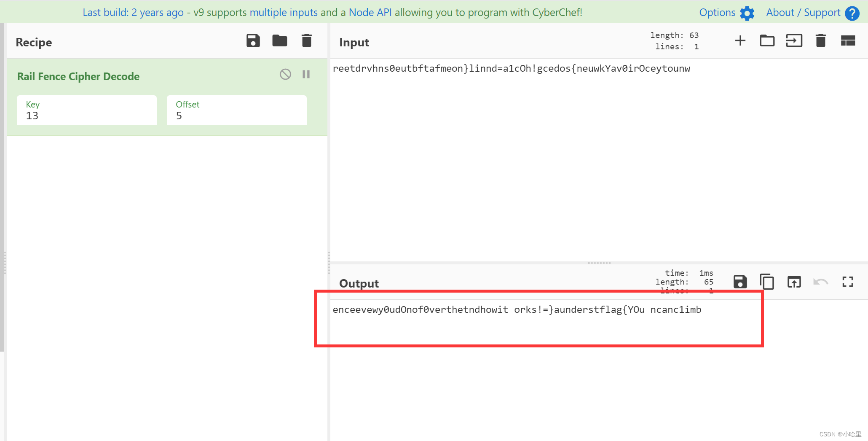Copy raw output to clipboard
The width and height of the screenshot is (868, 441).
pyautogui.click(x=767, y=282)
